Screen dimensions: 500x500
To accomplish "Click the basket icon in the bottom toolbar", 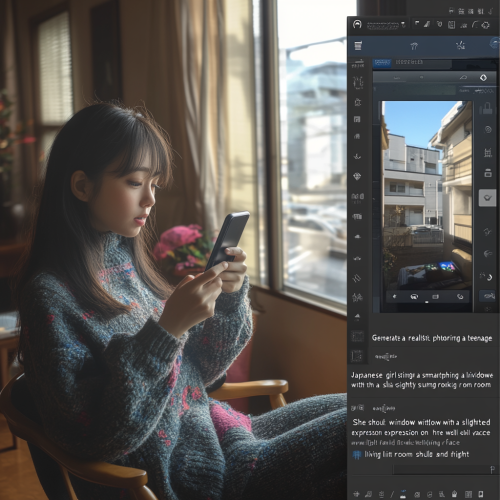I will tap(454, 494).
